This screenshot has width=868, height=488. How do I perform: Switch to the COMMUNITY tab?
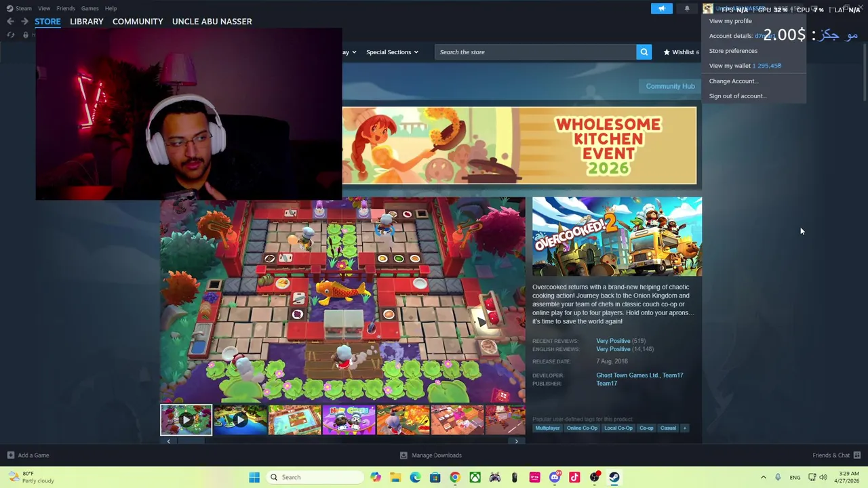pyautogui.click(x=138, y=22)
